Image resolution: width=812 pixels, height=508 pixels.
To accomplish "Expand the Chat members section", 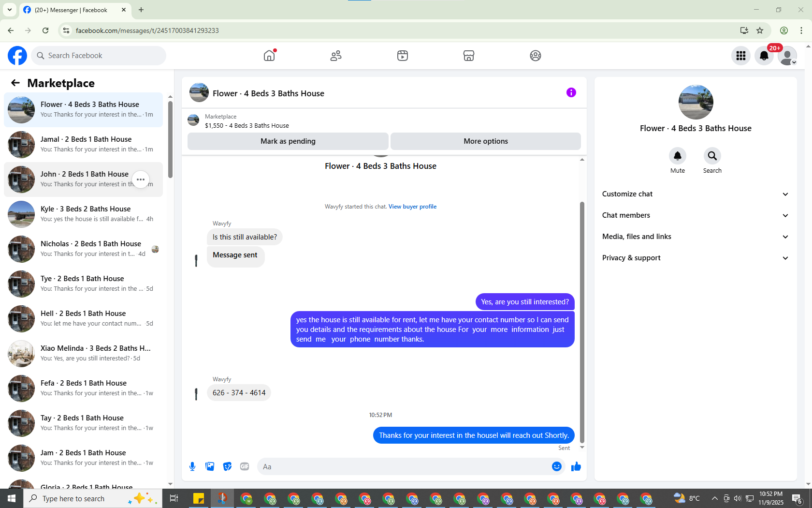I will pyautogui.click(x=696, y=215).
